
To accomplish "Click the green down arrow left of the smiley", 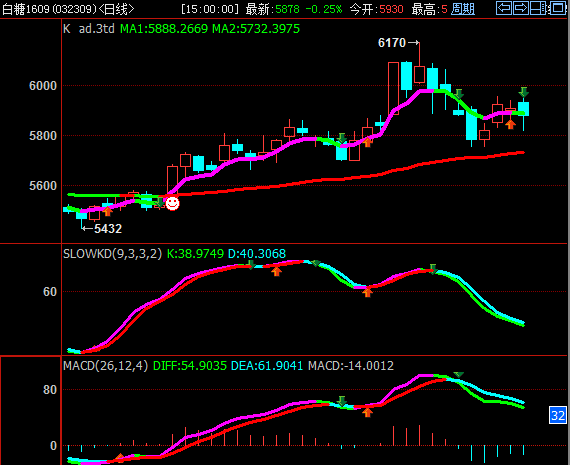I will coord(160,202).
